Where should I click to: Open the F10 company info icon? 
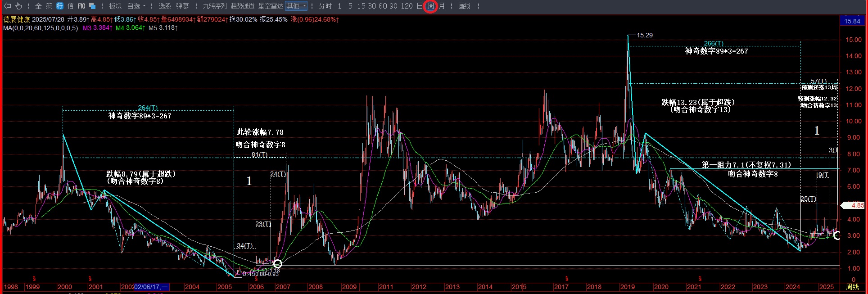81,6
